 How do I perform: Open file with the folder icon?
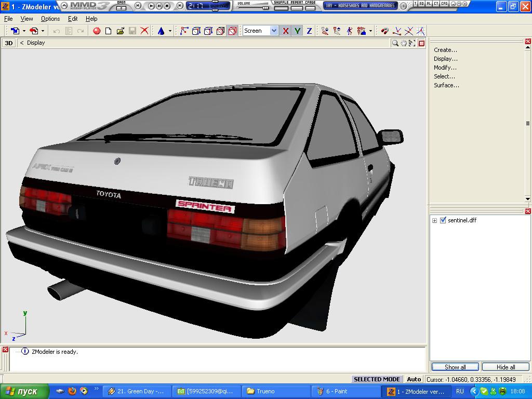pyautogui.click(x=120, y=31)
